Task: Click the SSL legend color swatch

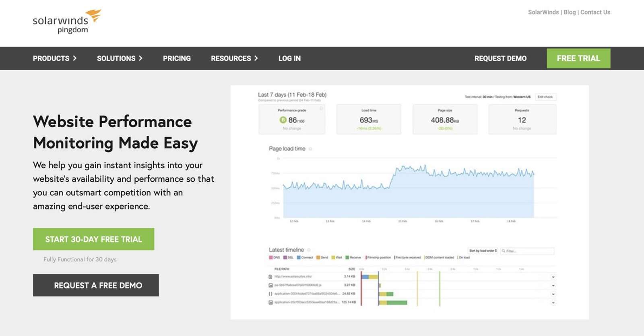Action: click(x=285, y=257)
